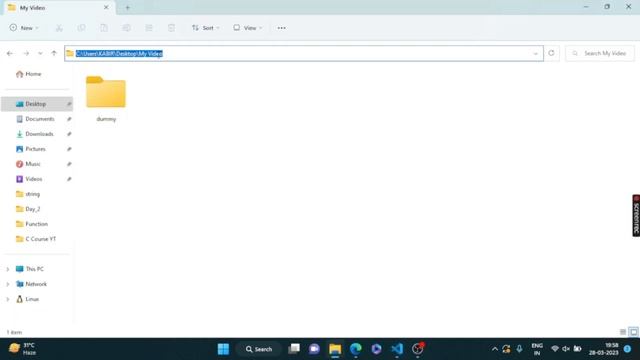Unpin Desktop using its pin icon
This screenshot has height=360, width=640.
(x=69, y=104)
